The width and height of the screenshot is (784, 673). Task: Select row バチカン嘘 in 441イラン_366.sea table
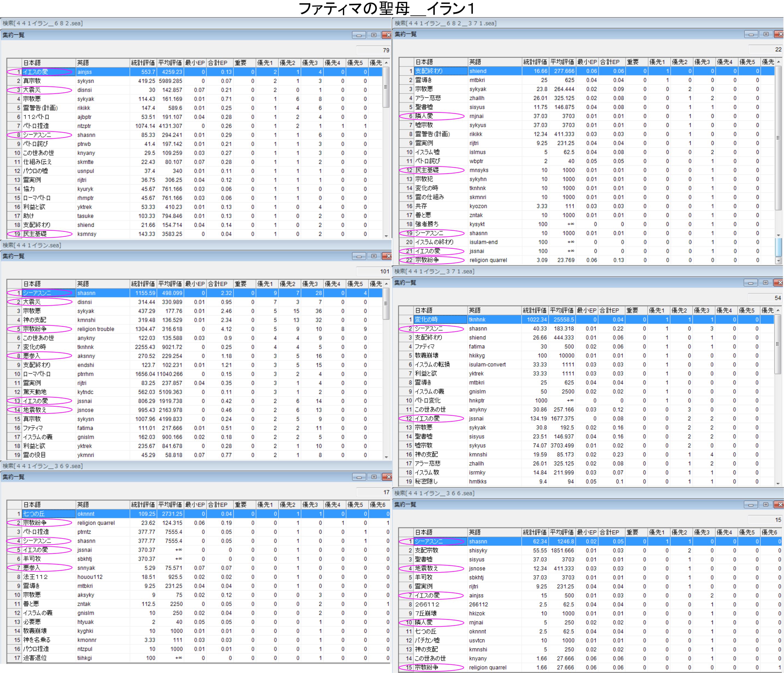[427, 641]
